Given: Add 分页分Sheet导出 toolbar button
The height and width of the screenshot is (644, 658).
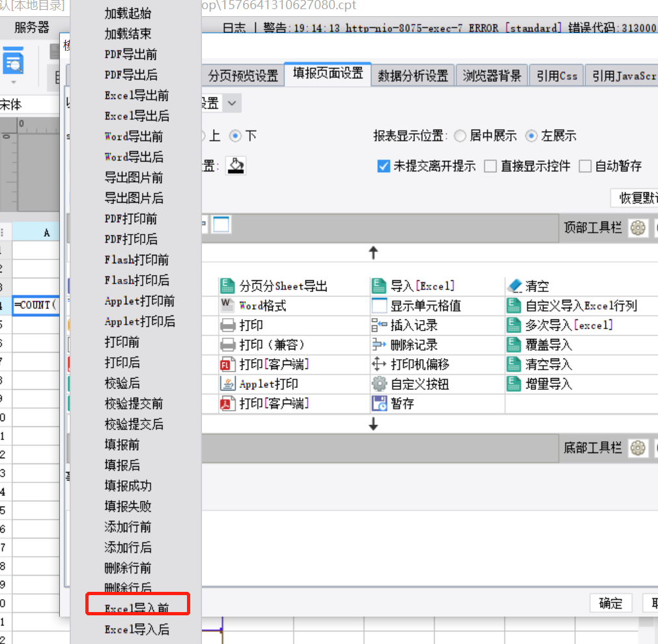Looking at the screenshot, I should click(274, 286).
